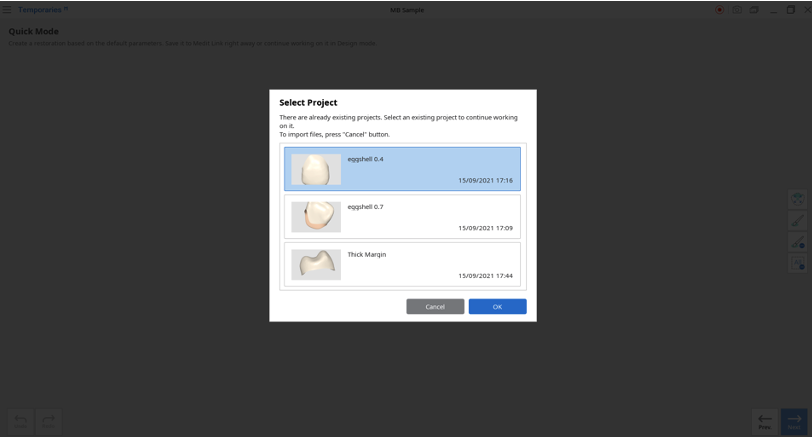Start screen recording with the red record icon

[x=719, y=10]
